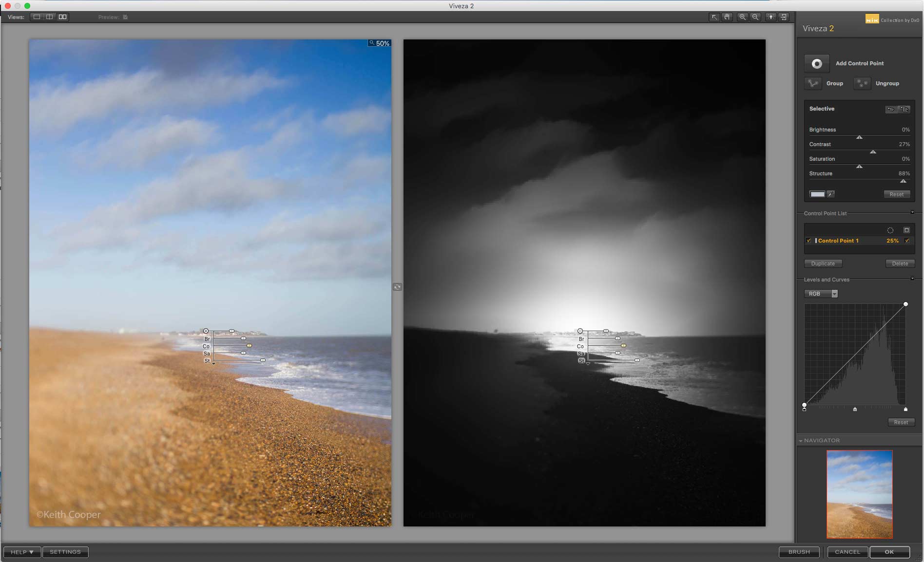Duplicate the selected control point
Image resolution: width=924 pixels, height=562 pixels.
(823, 263)
